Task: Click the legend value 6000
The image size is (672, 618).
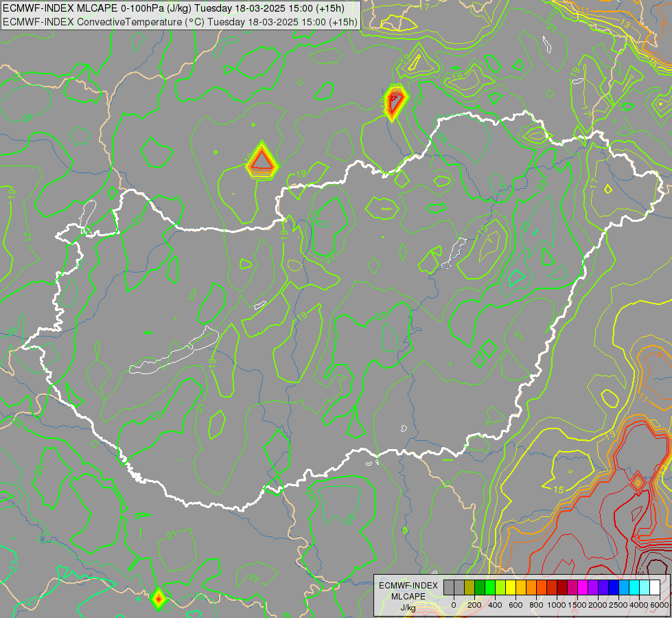Action: coord(660,605)
